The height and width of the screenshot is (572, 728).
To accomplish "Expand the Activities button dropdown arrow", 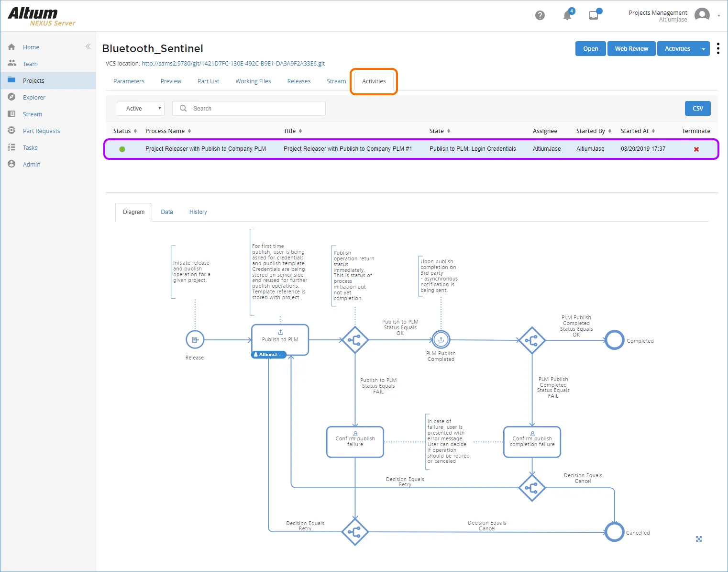I will [x=704, y=49].
